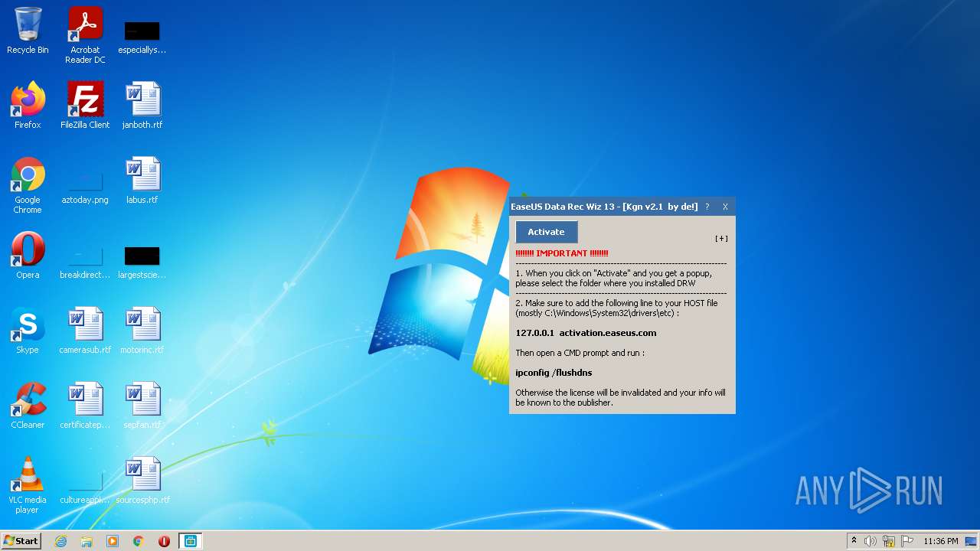Launch CCleaner desktop shortcut

28,405
